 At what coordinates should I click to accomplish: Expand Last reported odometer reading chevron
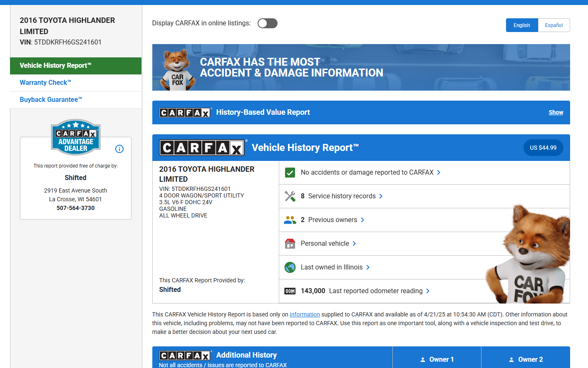428,291
